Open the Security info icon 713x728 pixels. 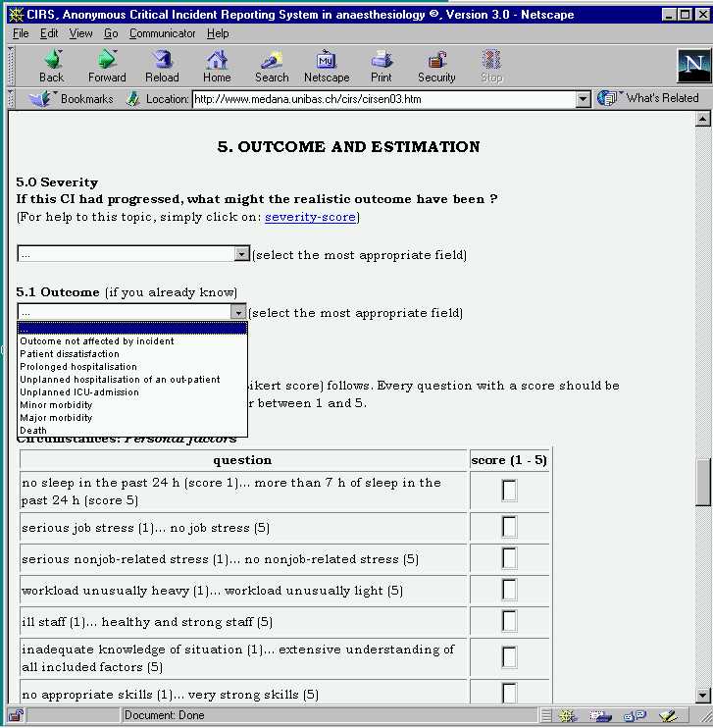point(436,60)
